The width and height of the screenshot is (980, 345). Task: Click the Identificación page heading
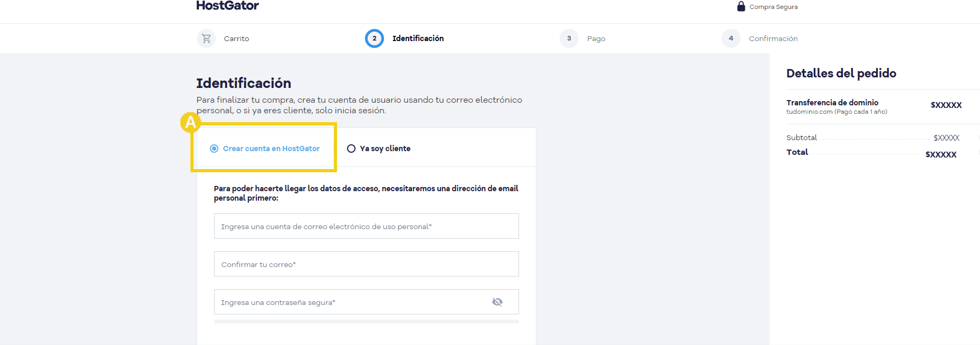[x=244, y=83]
